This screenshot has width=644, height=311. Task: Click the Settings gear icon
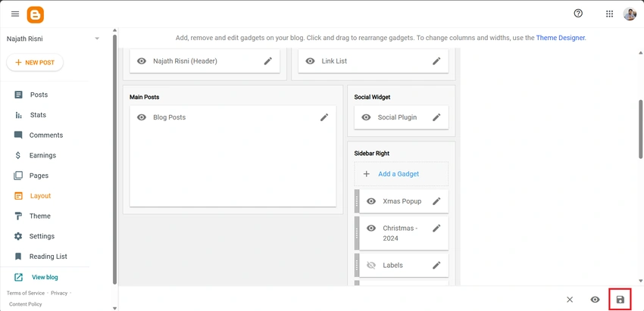click(18, 236)
